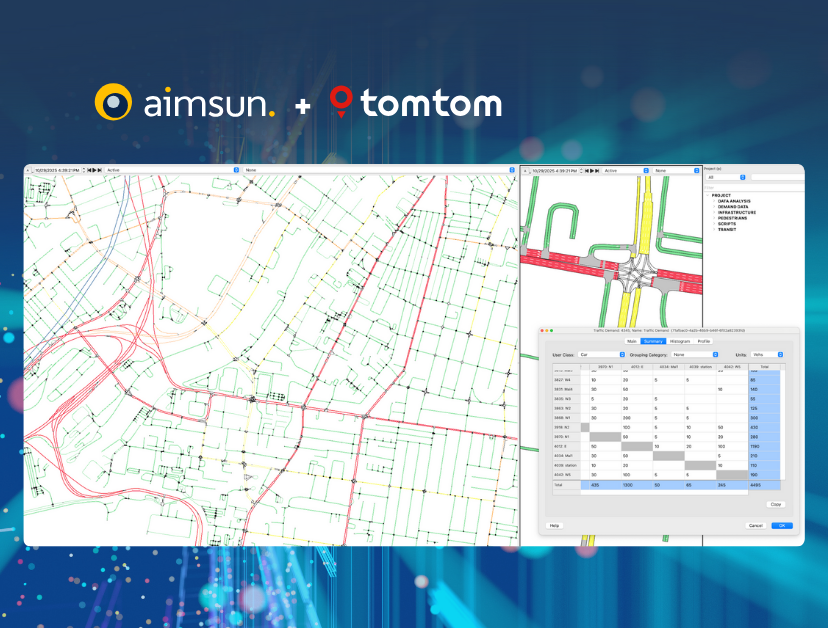Click the play icon in left map view
The height and width of the screenshot is (628, 828).
click(94, 170)
